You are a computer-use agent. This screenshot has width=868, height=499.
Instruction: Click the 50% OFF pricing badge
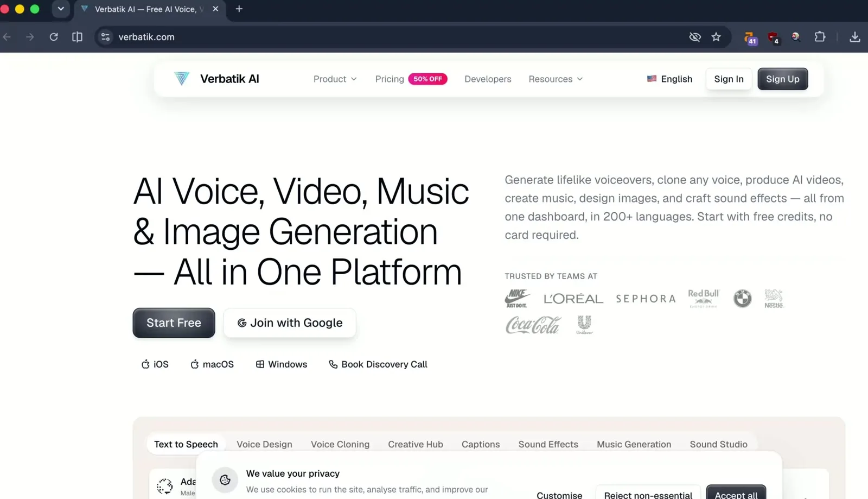point(427,79)
